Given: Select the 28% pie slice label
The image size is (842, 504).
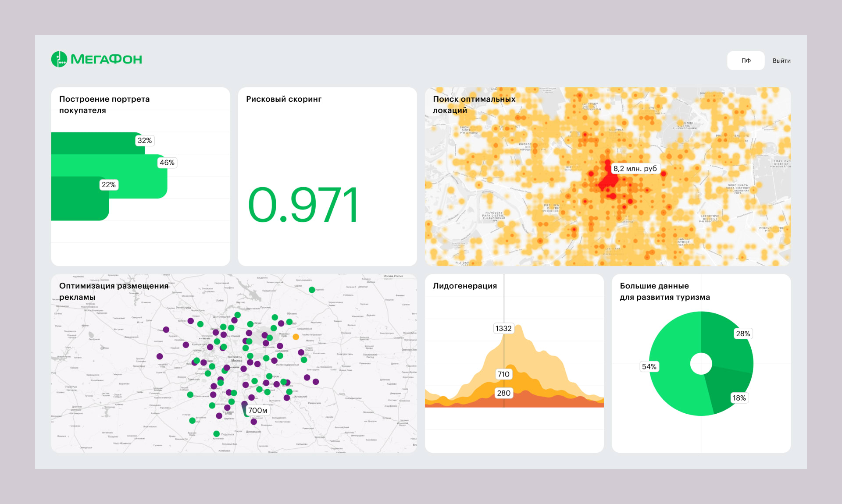Looking at the screenshot, I should click(x=742, y=334).
